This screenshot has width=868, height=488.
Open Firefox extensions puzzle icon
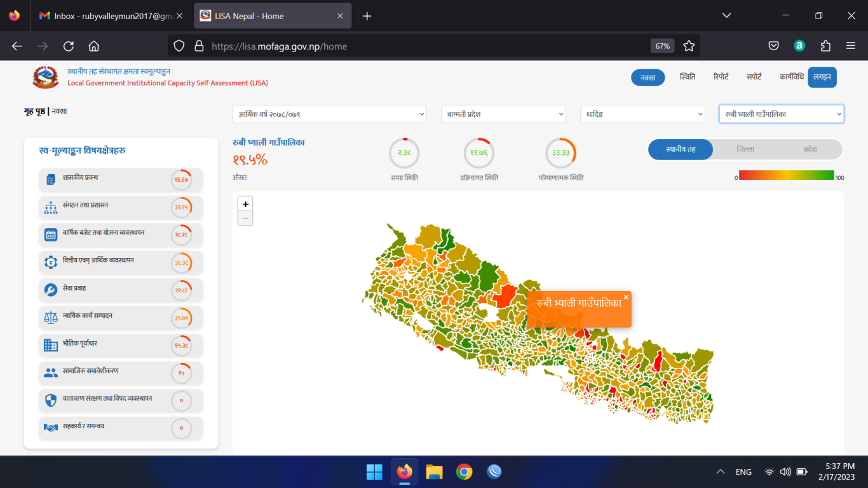[x=825, y=46]
